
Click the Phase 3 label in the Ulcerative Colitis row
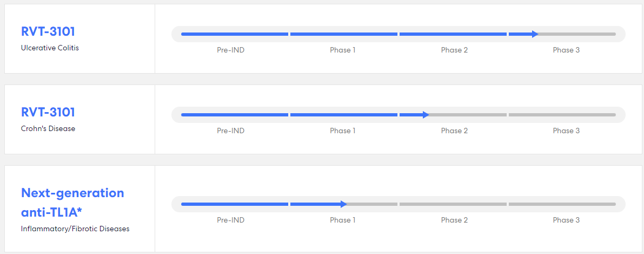click(x=566, y=50)
